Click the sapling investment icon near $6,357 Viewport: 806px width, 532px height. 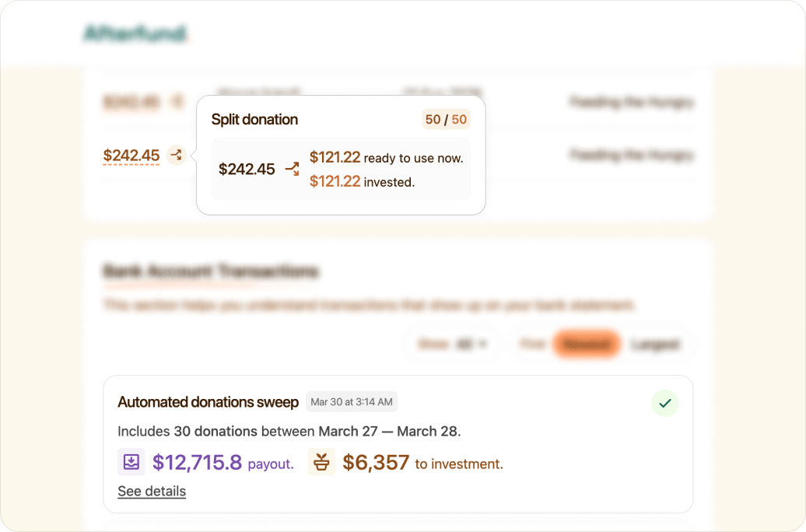coord(321,461)
